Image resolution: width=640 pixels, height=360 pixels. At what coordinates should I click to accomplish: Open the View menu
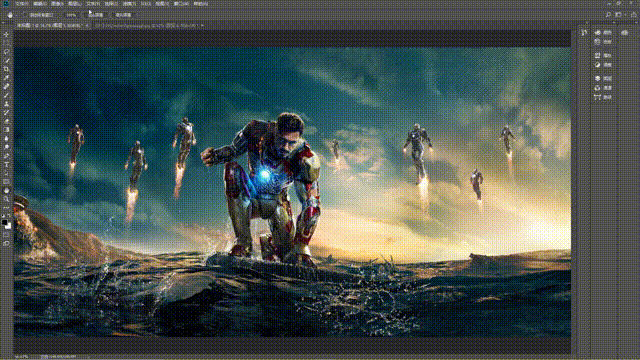tap(162, 4)
